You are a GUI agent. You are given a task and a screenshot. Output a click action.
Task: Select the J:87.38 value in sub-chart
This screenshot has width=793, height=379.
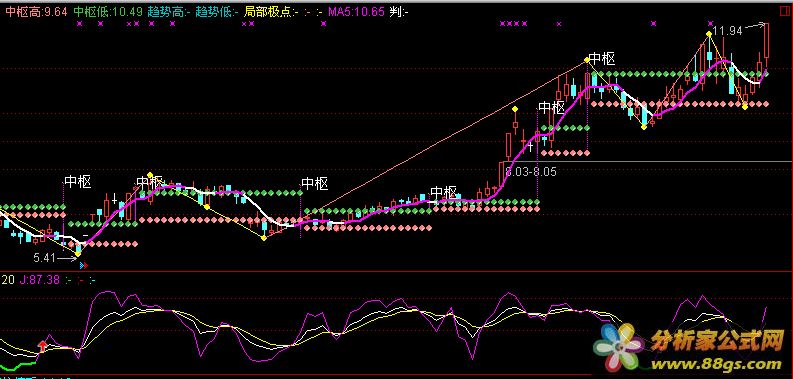(39, 279)
